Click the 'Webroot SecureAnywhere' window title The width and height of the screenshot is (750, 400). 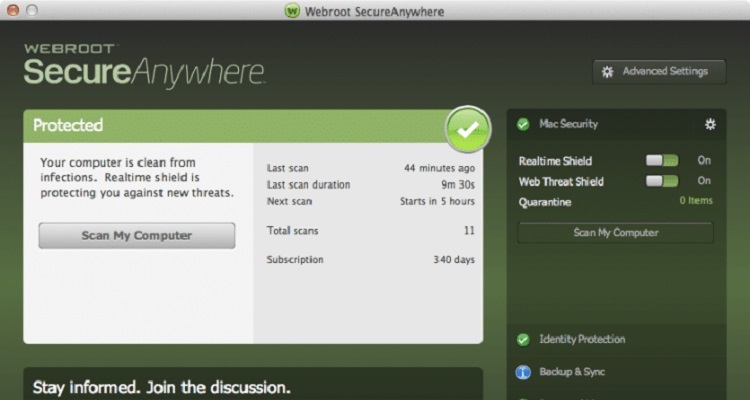pyautogui.click(x=375, y=11)
